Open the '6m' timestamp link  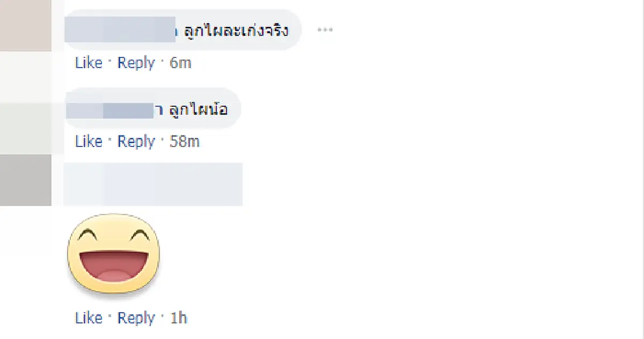(181, 63)
